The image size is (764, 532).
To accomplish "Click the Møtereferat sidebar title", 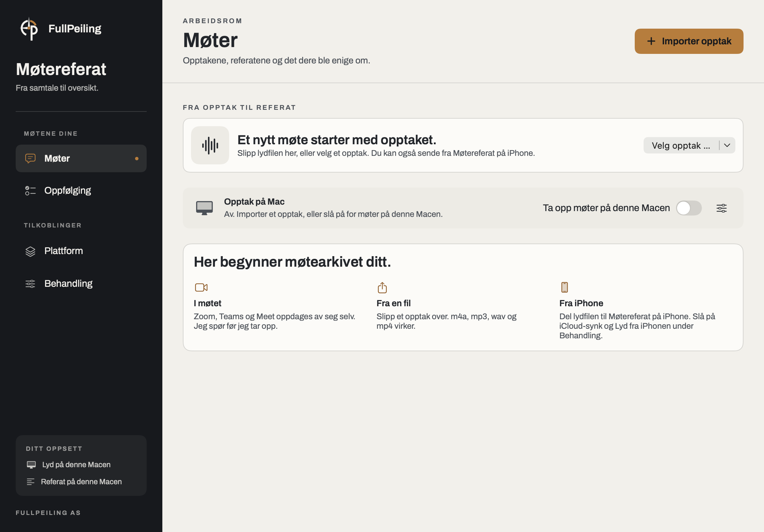I will coord(61,70).
